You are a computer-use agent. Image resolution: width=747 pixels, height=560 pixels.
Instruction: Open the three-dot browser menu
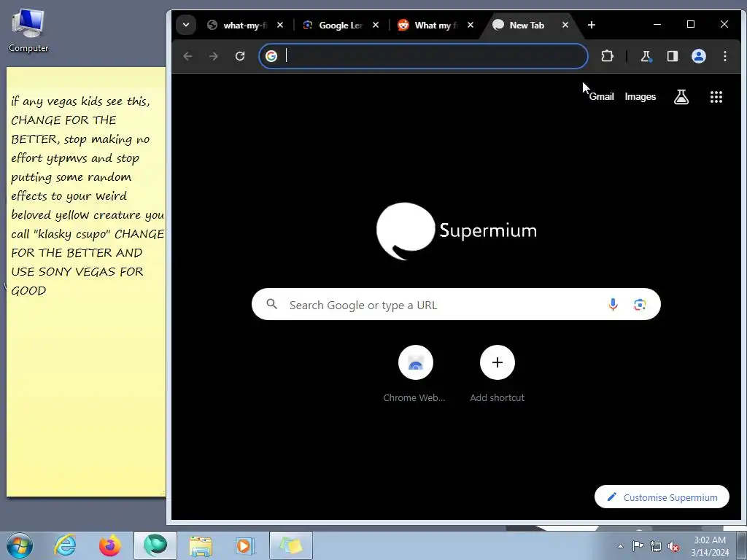click(724, 56)
